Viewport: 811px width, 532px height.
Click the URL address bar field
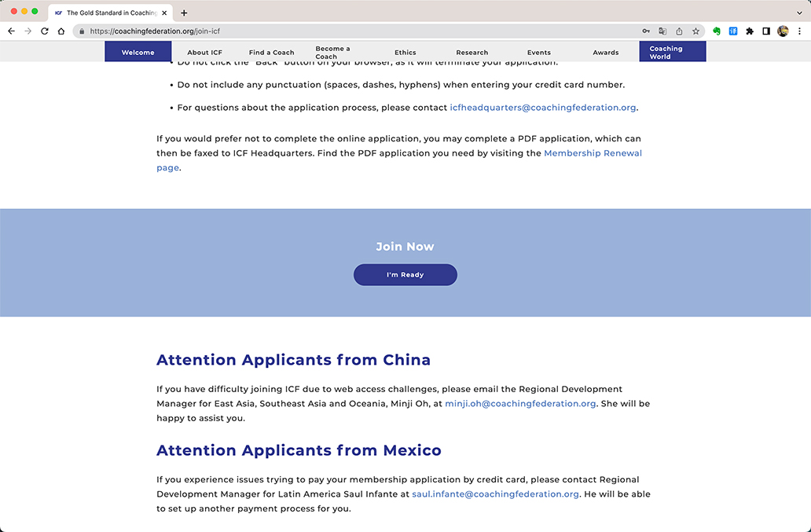[x=354, y=31]
